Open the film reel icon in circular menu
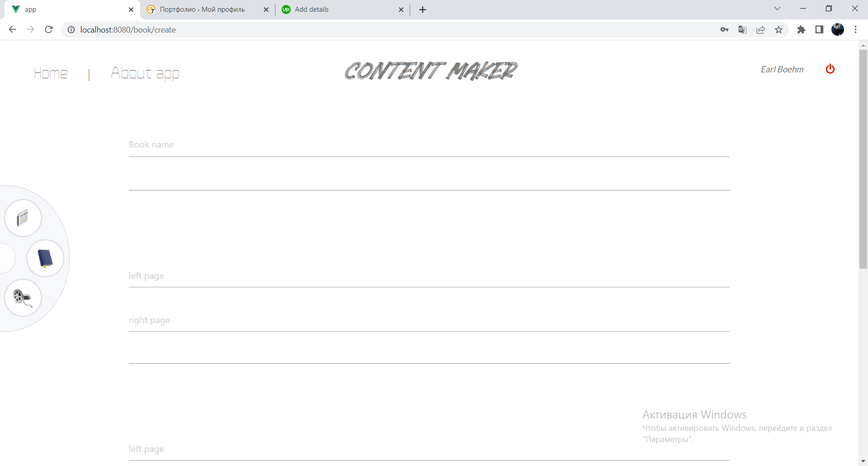 point(23,298)
